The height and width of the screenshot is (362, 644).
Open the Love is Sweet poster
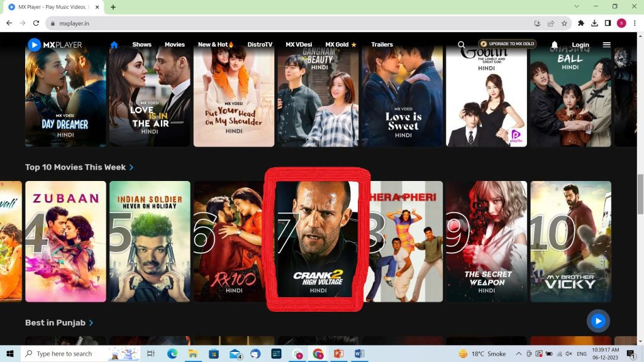tap(402, 96)
